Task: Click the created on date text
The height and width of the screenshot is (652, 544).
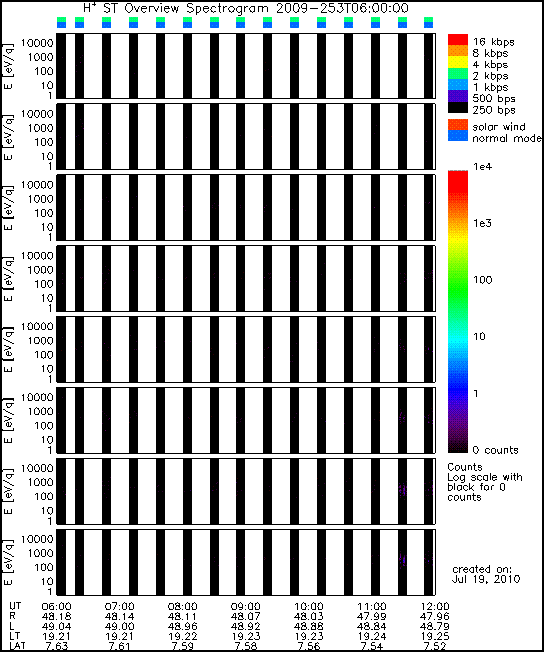Action: [485, 574]
